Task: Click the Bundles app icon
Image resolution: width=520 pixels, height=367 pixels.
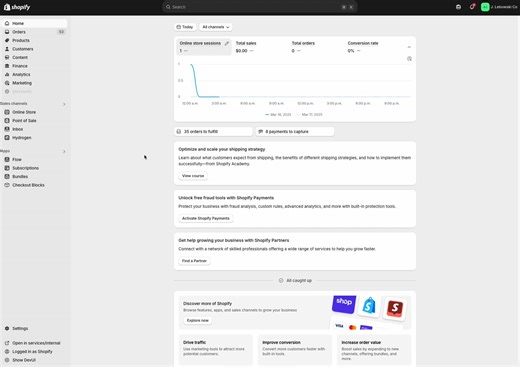Action: 7,176
